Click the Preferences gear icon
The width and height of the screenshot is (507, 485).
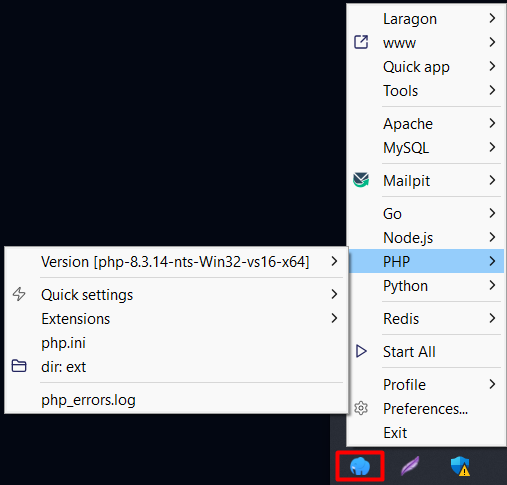point(361,408)
